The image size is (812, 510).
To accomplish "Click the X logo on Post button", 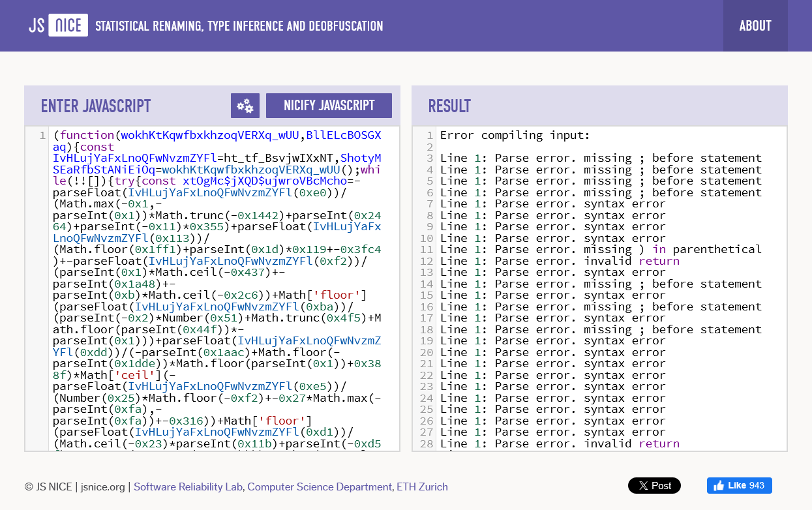I will point(642,486).
